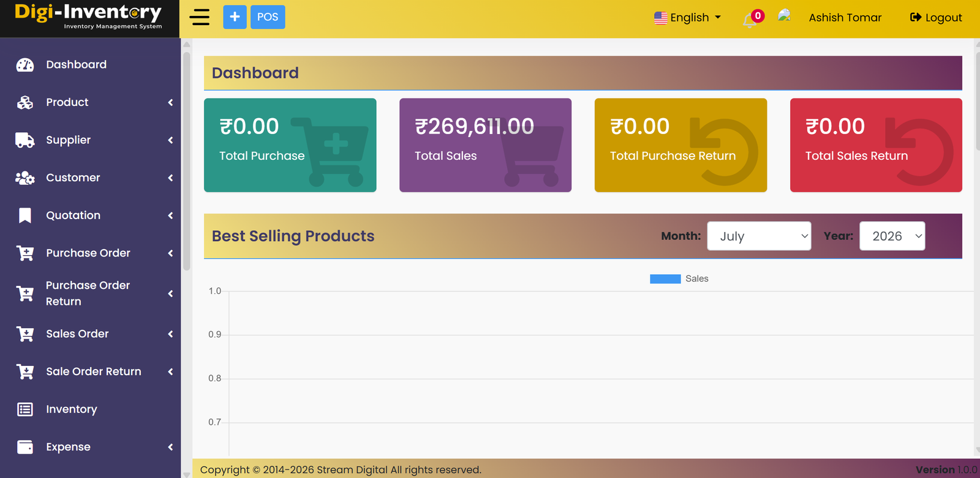Click the Dashboard speedometer icon
The image size is (980, 478).
(x=25, y=65)
